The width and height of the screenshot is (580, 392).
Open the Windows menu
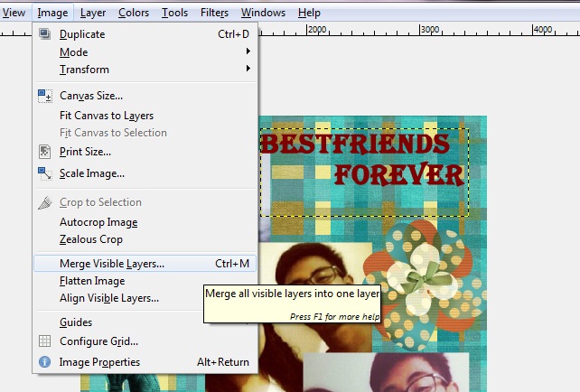pos(263,13)
